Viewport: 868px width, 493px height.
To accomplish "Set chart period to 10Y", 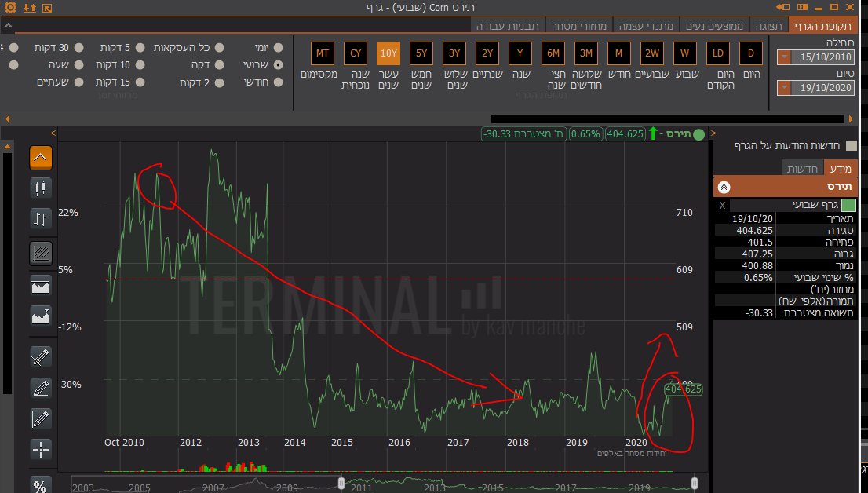I will [x=388, y=53].
